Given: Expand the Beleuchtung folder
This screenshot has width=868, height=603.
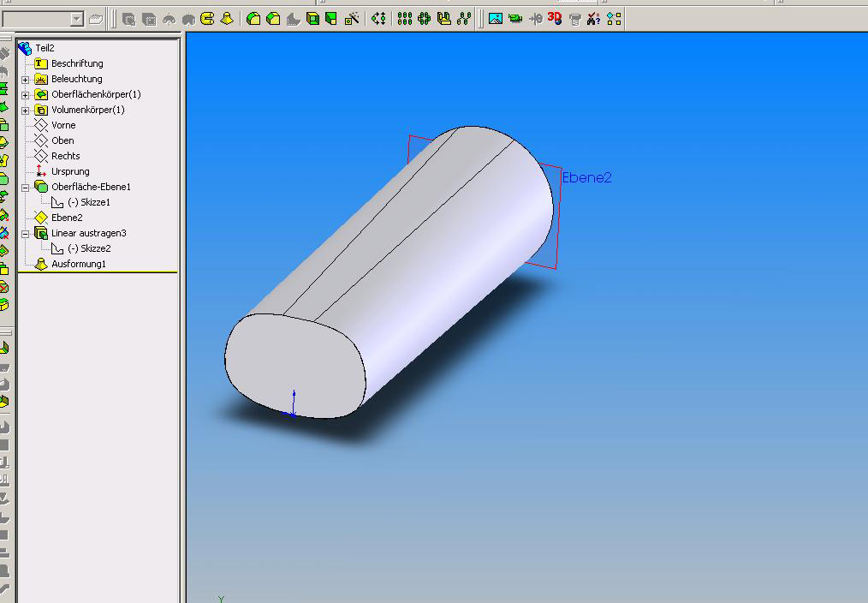Looking at the screenshot, I should pyautogui.click(x=26, y=80).
